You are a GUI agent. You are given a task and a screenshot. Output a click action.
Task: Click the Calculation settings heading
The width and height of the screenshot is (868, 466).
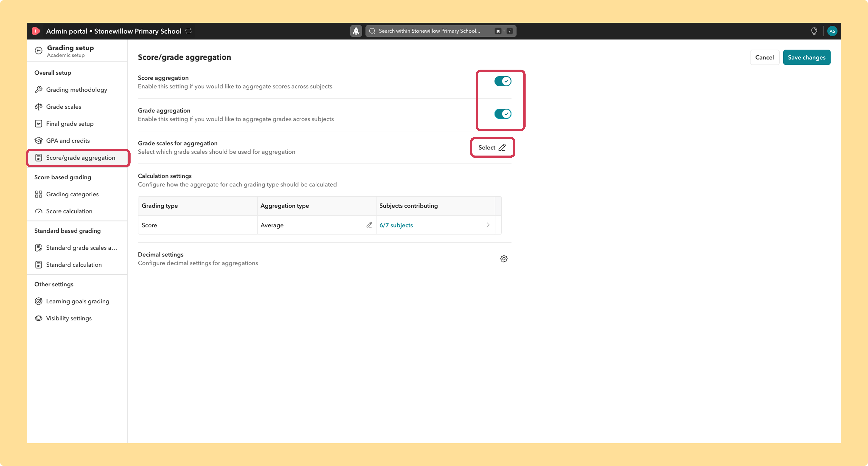164,176
